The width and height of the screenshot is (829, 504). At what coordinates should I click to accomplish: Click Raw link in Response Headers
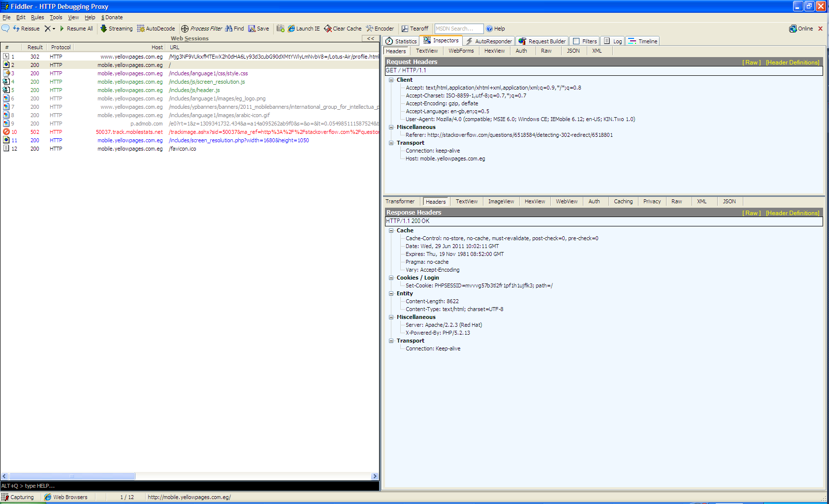752,213
